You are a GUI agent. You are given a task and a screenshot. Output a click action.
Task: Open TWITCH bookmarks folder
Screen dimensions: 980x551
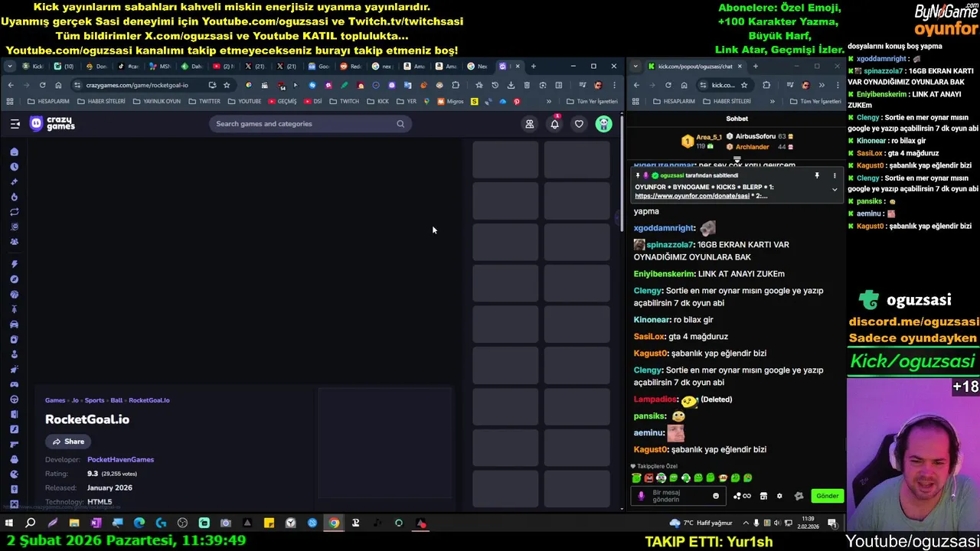click(x=343, y=101)
